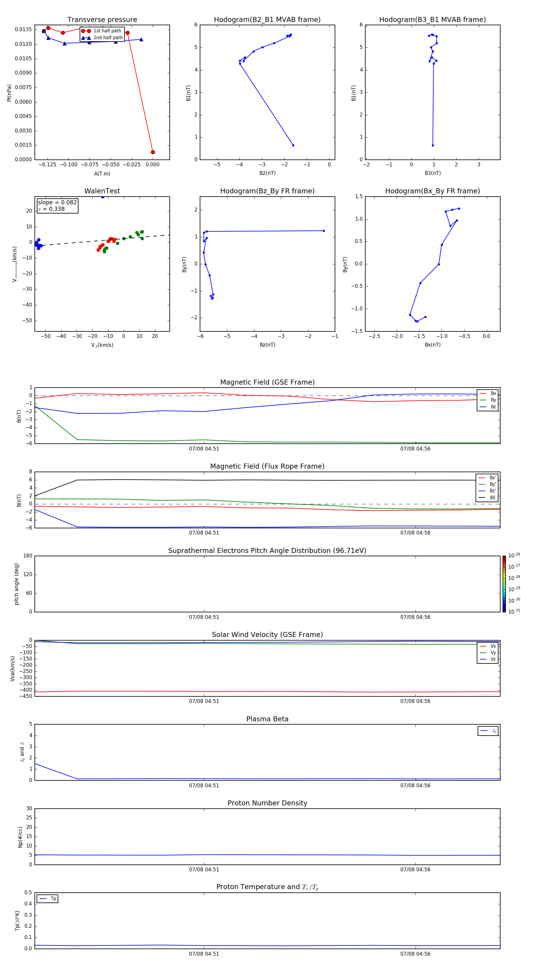Select the Vx legend entry in the velocity panel
The image size is (535, 980).
[x=488, y=646]
